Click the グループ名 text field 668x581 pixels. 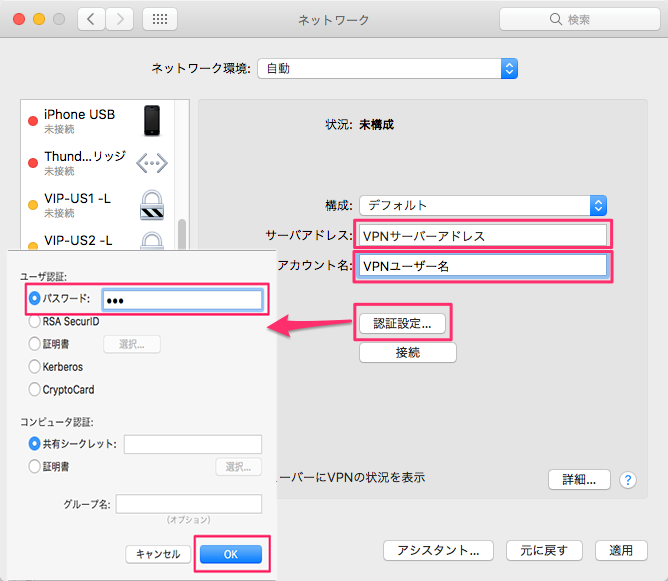click(188, 504)
